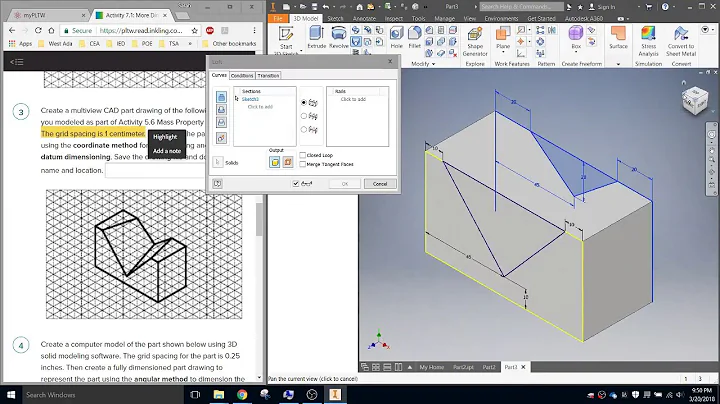720x404 pixels.
Task: Open the Chrome three-dot menu
Action: 254,30
